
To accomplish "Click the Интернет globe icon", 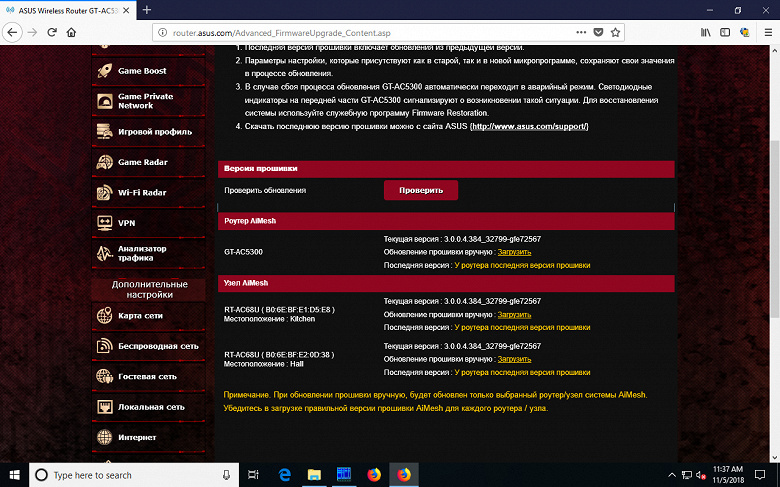I will 104,437.
